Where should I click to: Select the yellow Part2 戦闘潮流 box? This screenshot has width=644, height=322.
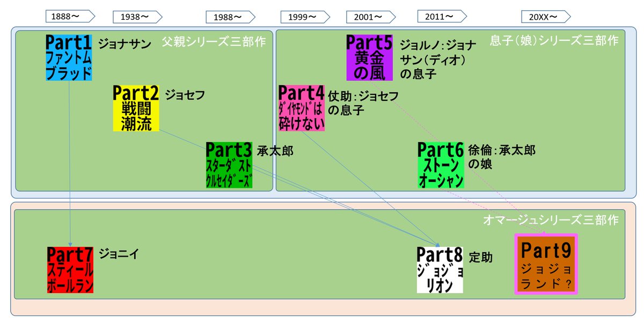(136, 107)
